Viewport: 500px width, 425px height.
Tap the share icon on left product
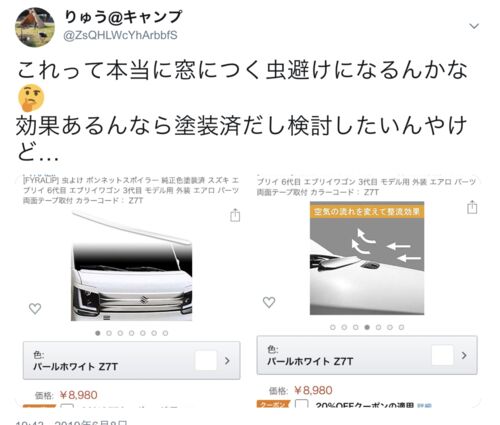(235, 215)
